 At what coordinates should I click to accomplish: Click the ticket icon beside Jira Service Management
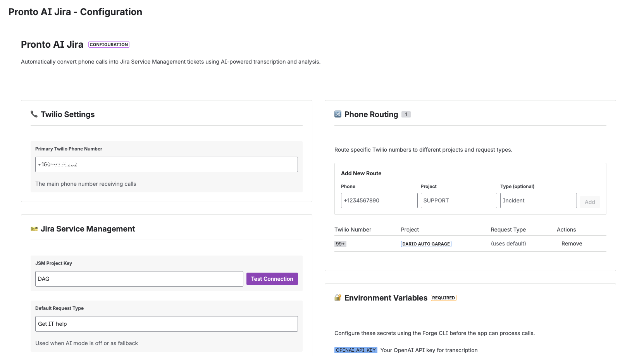[34, 229]
